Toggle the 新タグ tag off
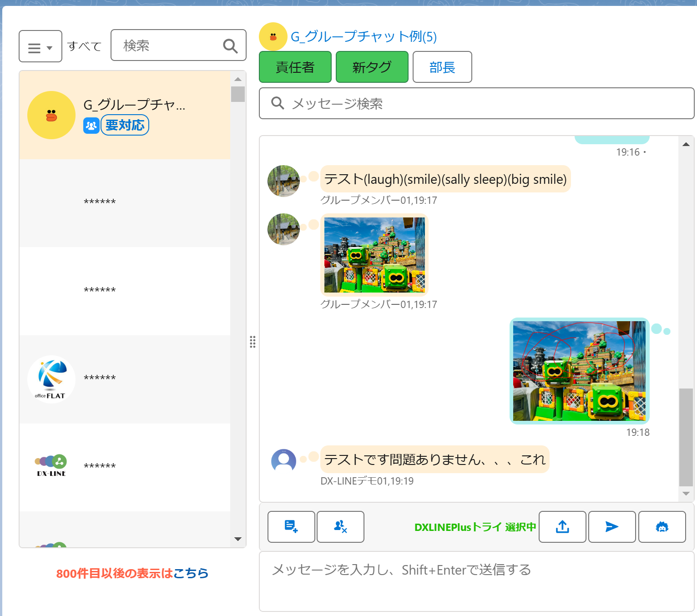 (372, 67)
